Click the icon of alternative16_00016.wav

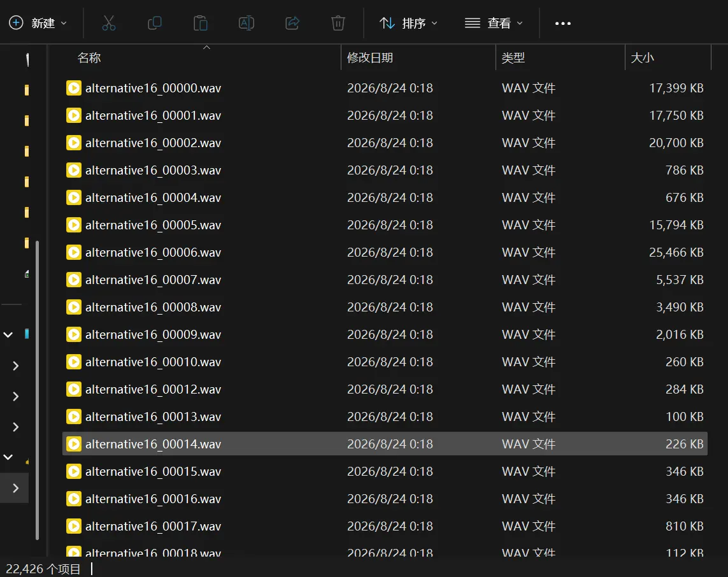click(74, 499)
